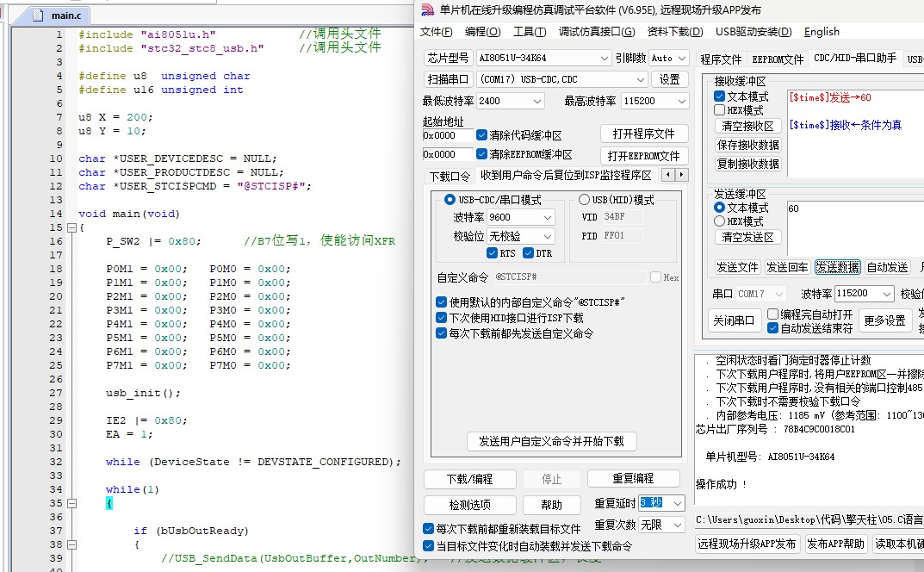The image size is (924, 572).
Task: Select the USB(HID)模式 radio button
Action: click(584, 199)
